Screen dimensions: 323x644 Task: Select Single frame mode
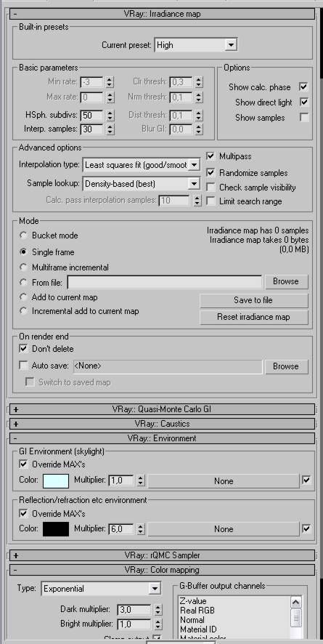(23, 251)
